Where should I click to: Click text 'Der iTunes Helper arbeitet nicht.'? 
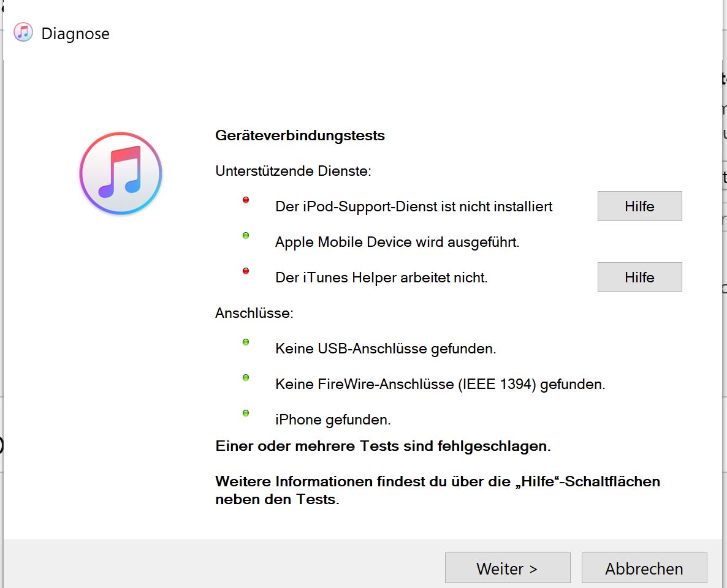381,277
